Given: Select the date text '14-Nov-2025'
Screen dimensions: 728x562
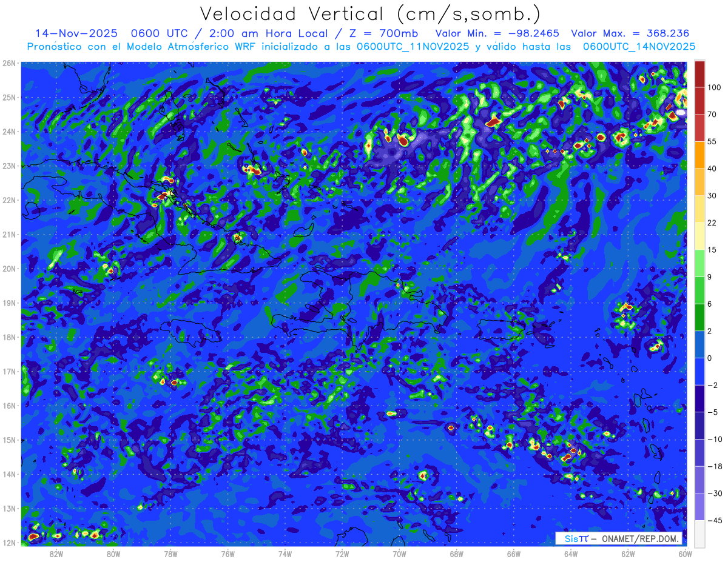Looking at the screenshot, I should 75,33.
